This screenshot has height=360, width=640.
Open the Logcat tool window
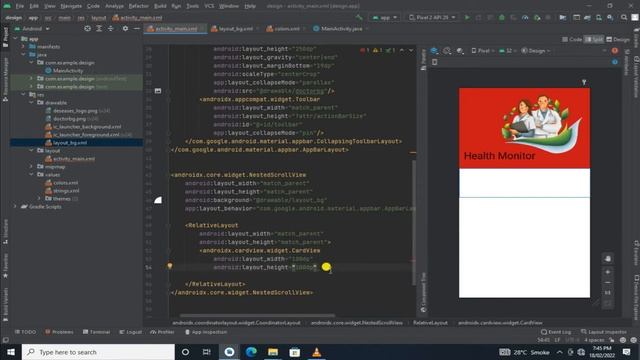click(130, 332)
